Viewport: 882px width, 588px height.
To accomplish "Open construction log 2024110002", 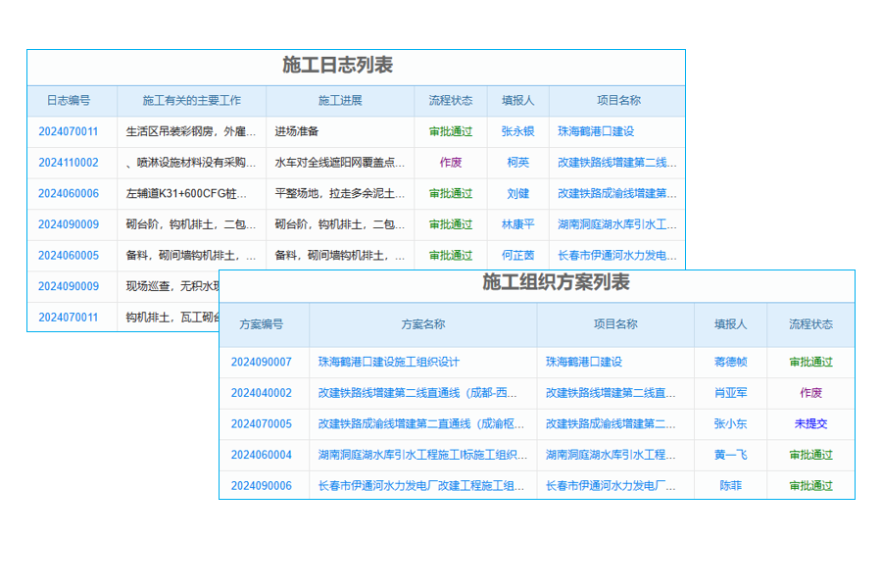I will tap(68, 163).
